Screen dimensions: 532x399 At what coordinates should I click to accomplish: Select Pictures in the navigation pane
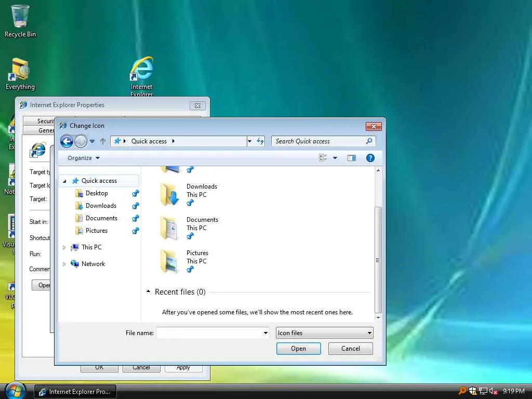click(96, 231)
